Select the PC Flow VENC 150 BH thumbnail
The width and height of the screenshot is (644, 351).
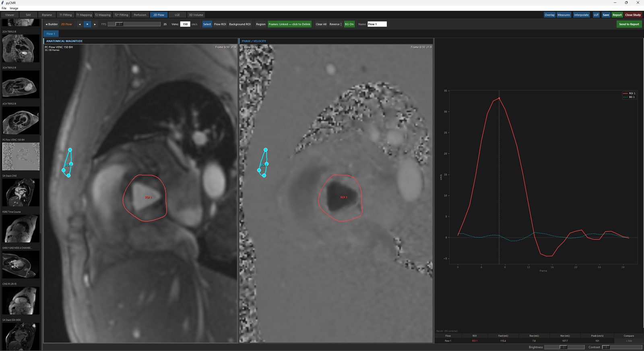(x=21, y=156)
